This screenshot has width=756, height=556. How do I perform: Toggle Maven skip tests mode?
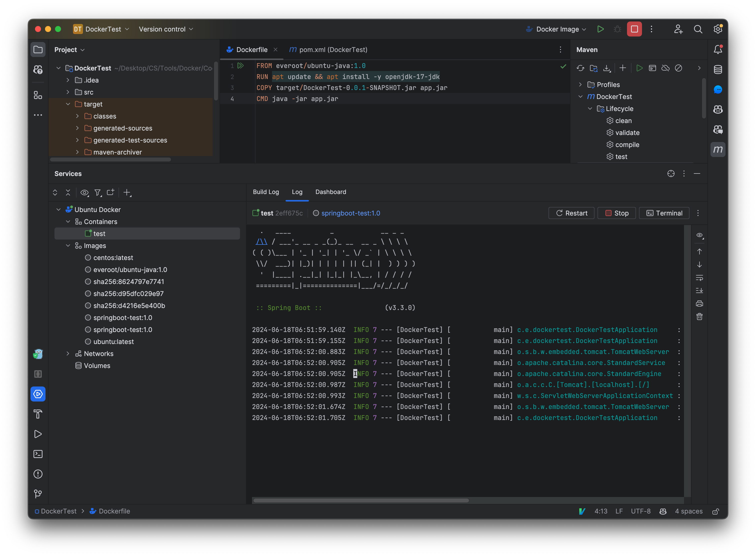(678, 68)
